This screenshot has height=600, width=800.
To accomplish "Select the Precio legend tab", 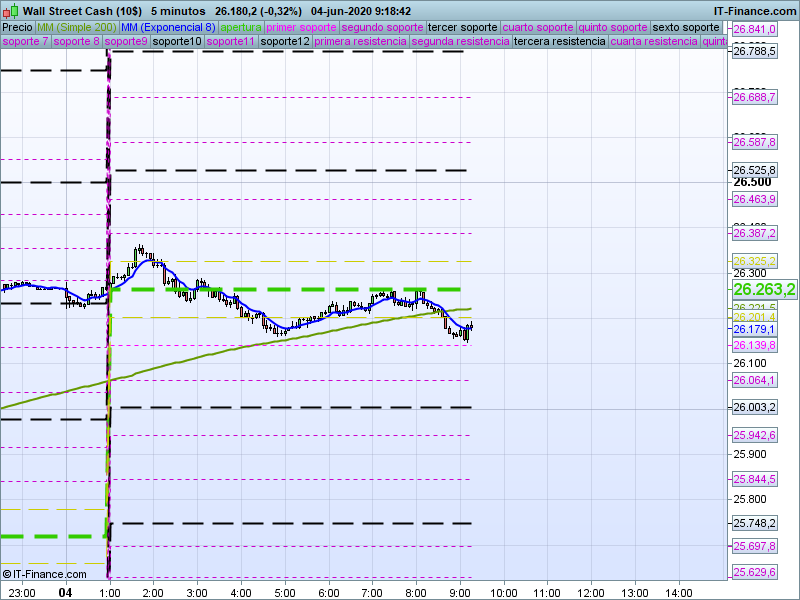I will point(17,27).
